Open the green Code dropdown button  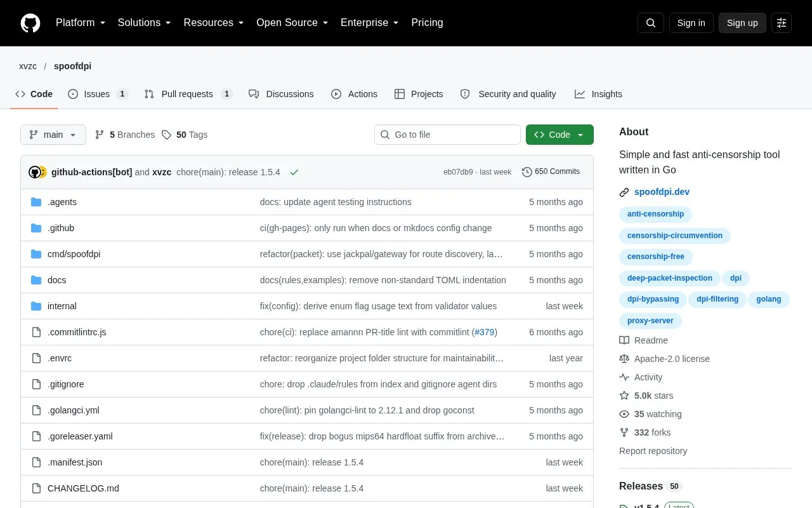(560, 135)
